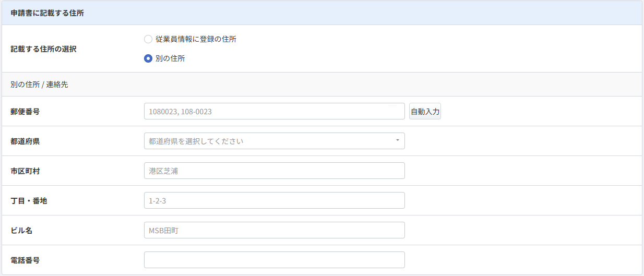This screenshot has width=644, height=276.
Task: Click the 郵便番号 postal code input field
Action: pos(275,111)
